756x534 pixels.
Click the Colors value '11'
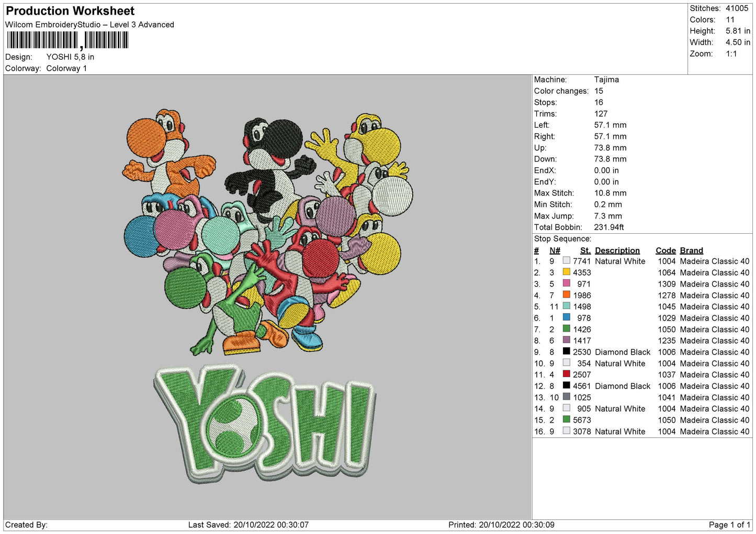(730, 20)
